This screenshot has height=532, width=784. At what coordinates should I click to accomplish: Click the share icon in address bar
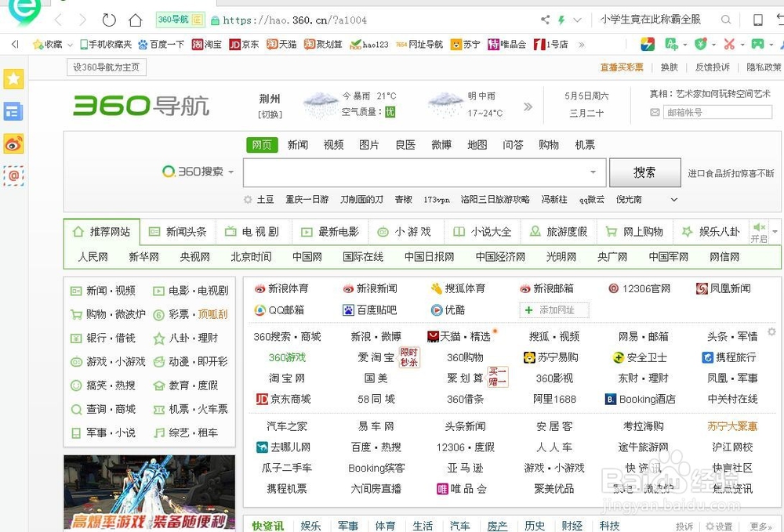point(545,20)
